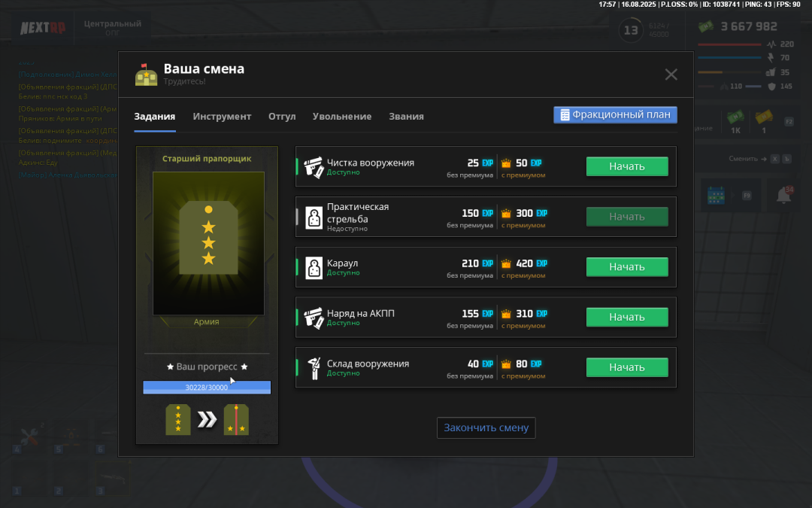Click the Чистка вооружения task name

tap(371, 163)
